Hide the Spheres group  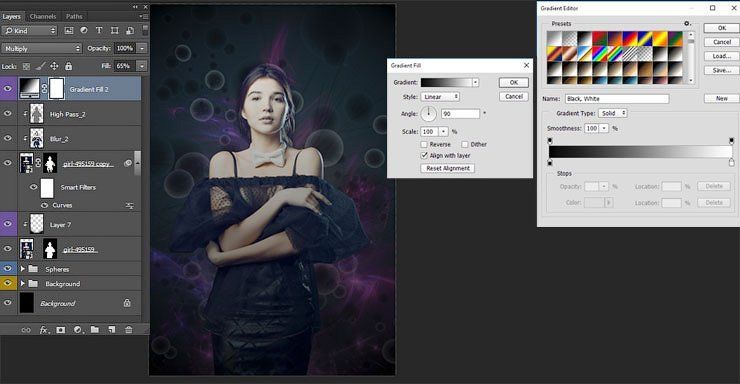click(x=8, y=268)
